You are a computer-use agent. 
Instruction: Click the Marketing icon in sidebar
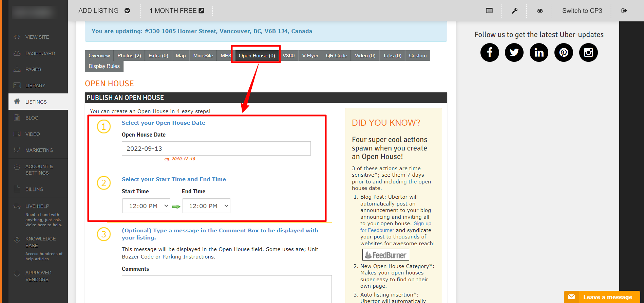click(17, 150)
